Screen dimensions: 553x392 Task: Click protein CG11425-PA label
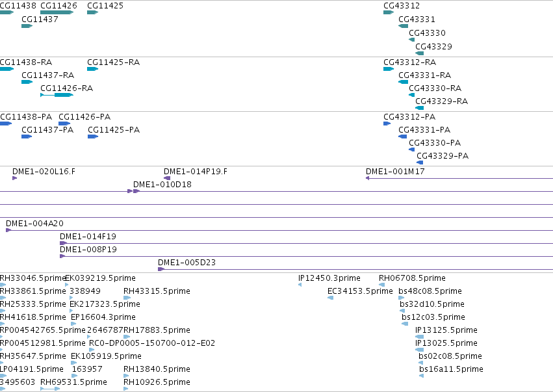pos(114,130)
